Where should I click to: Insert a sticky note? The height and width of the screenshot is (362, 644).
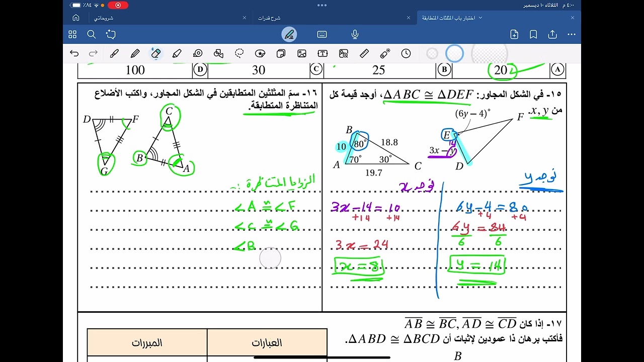(281, 53)
